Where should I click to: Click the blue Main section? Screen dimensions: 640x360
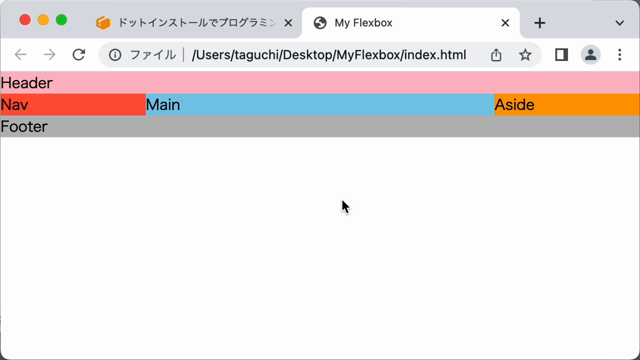click(320, 104)
